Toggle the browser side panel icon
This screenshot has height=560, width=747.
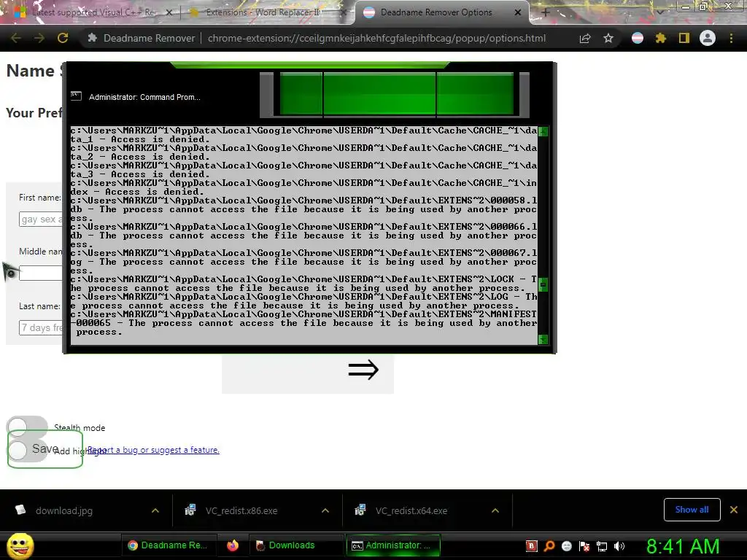(684, 38)
